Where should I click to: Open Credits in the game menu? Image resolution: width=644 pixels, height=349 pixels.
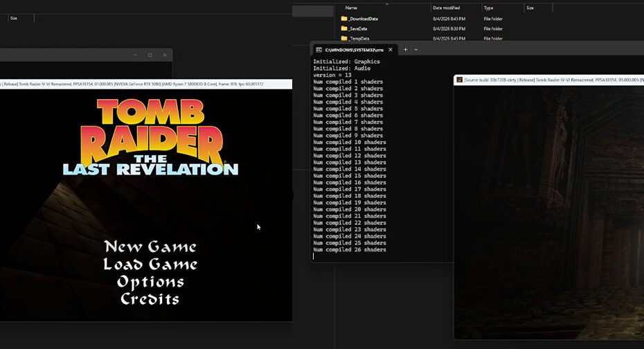pos(150,299)
